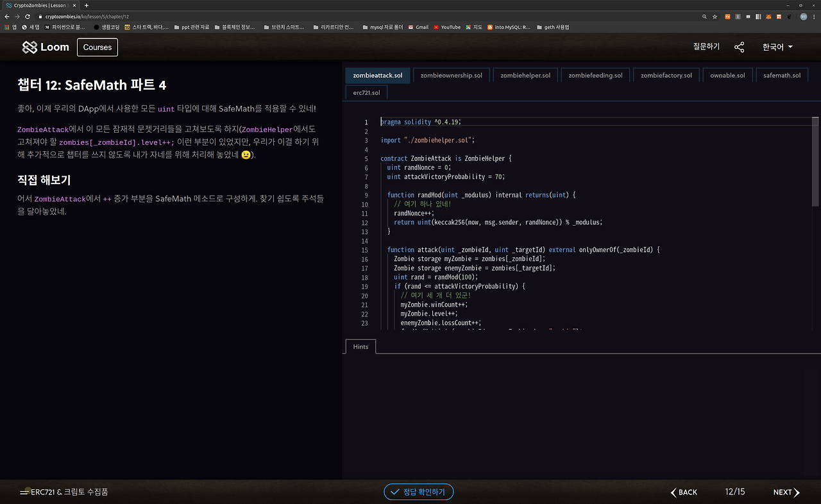Switch to the zombieownership.sol tab
This screenshot has width=821, height=504.
[x=452, y=75]
